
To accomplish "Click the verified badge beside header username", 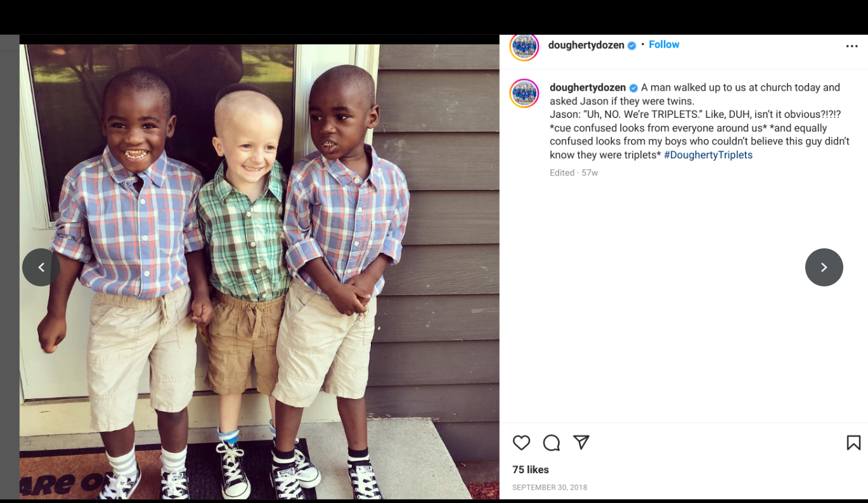I will click(632, 46).
